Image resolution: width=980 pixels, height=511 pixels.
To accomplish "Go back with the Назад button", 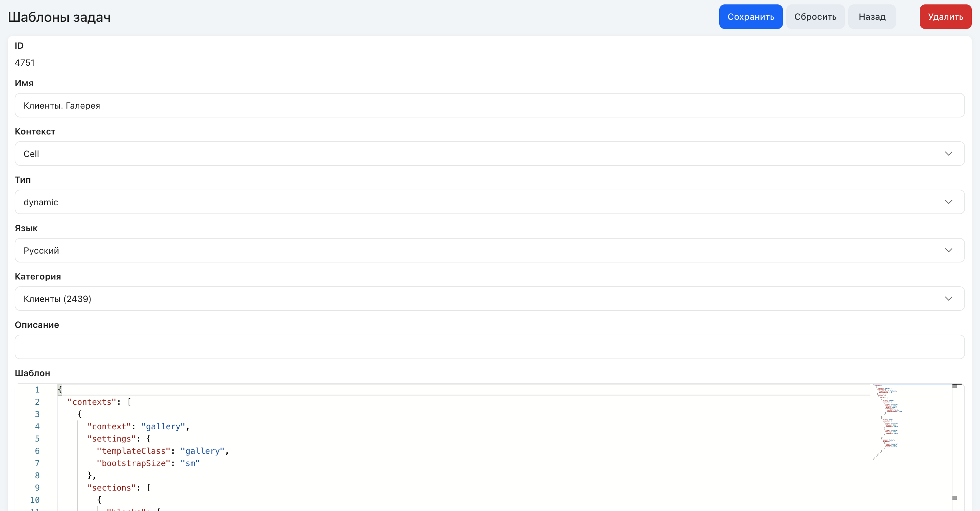I will (872, 17).
